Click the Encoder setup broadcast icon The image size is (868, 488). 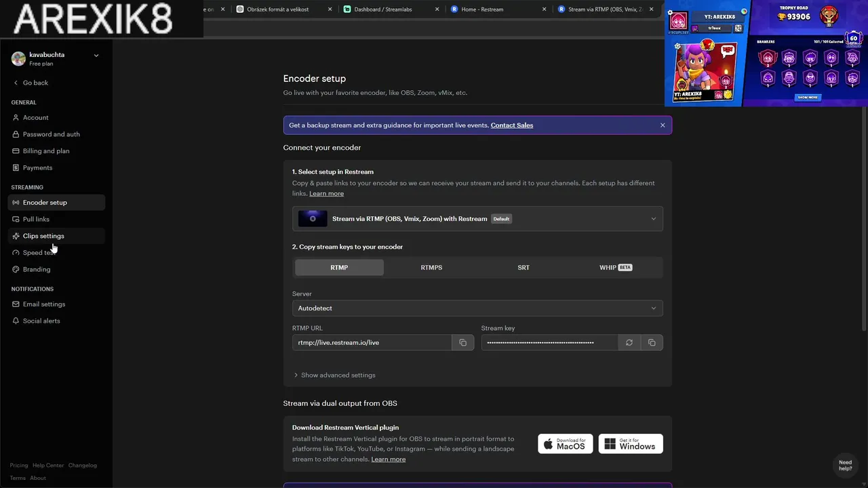click(16, 203)
